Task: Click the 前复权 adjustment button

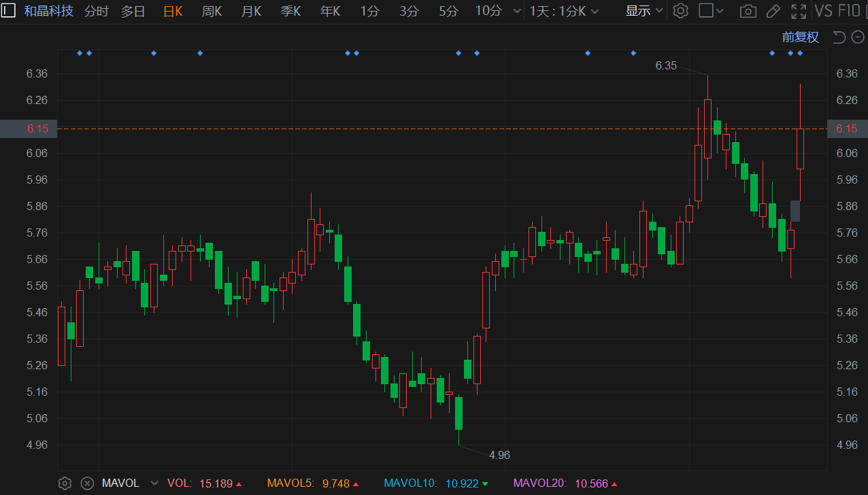Action: [801, 37]
